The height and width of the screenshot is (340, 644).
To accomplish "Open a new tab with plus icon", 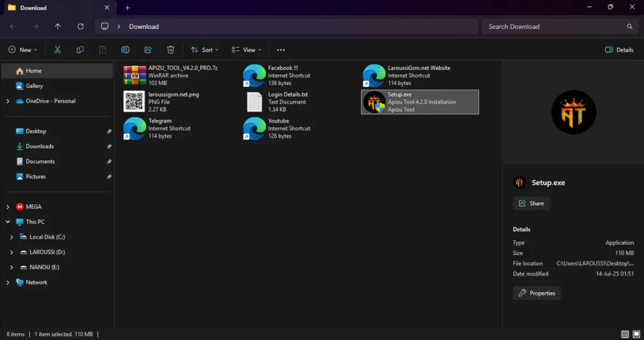I will (127, 8).
